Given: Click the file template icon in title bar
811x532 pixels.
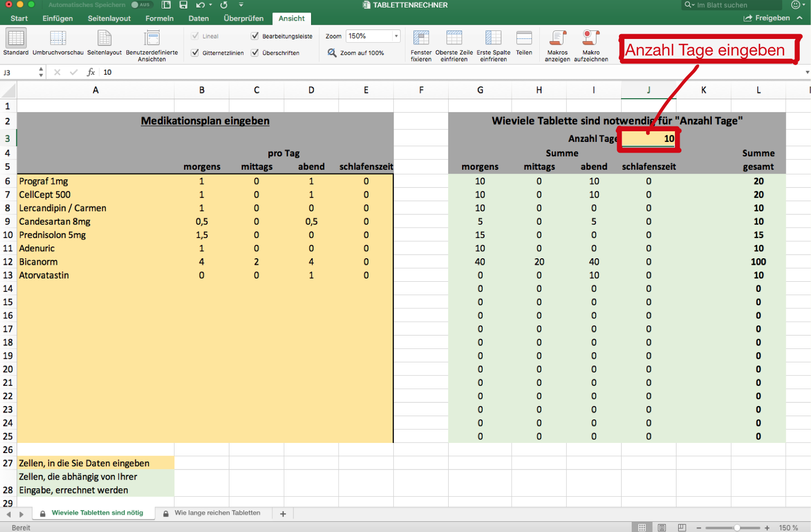Looking at the screenshot, I should pyautogui.click(x=166, y=5).
